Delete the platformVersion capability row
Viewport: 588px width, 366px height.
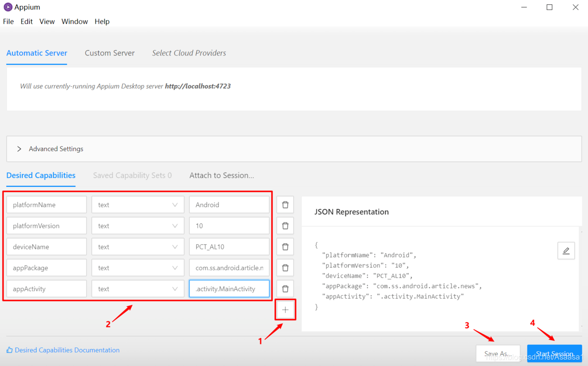(285, 226)
